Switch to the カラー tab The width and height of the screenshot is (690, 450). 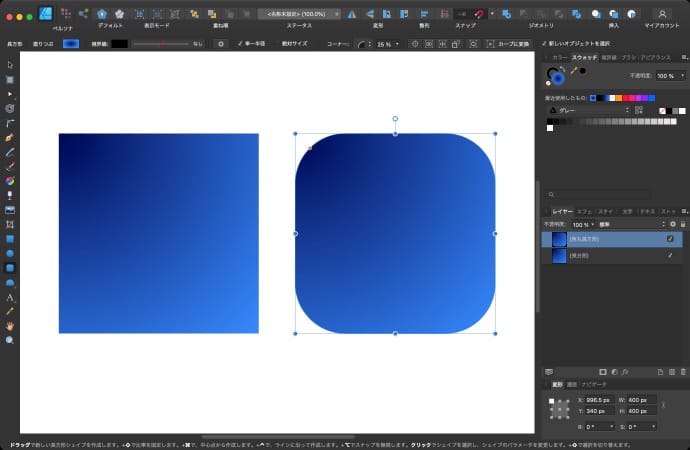559,58
